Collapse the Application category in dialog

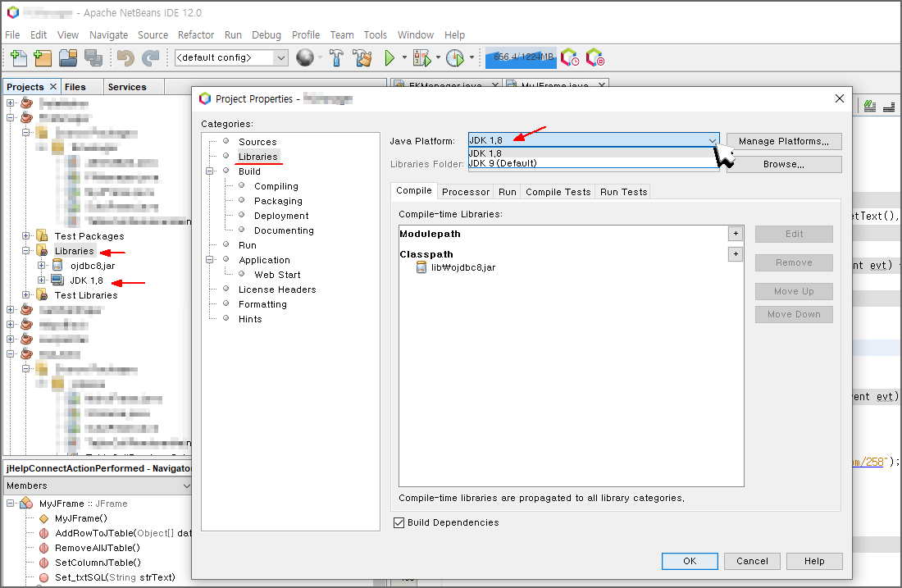[x=210, y=259]
